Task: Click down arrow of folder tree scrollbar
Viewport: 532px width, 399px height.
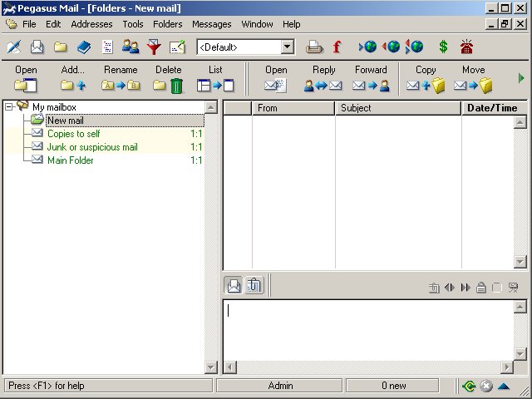Action: pos(210,367)
